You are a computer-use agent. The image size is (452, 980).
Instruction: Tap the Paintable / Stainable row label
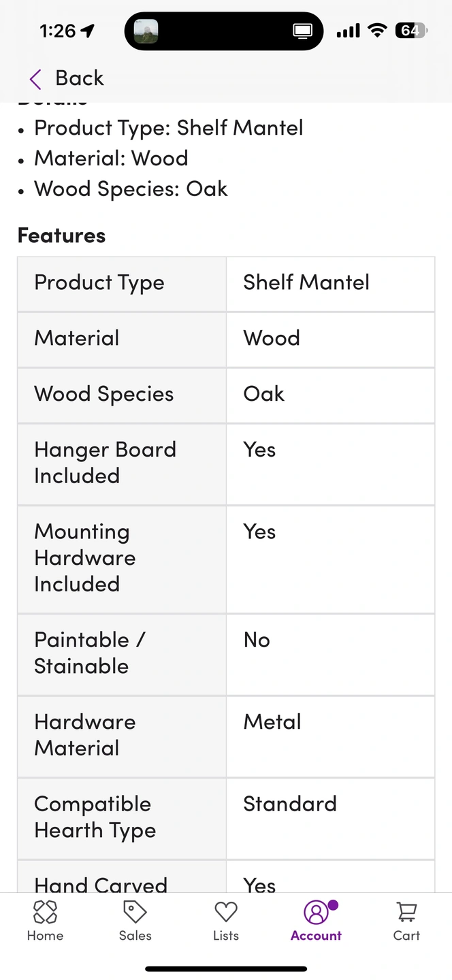[x=90, y=653]
